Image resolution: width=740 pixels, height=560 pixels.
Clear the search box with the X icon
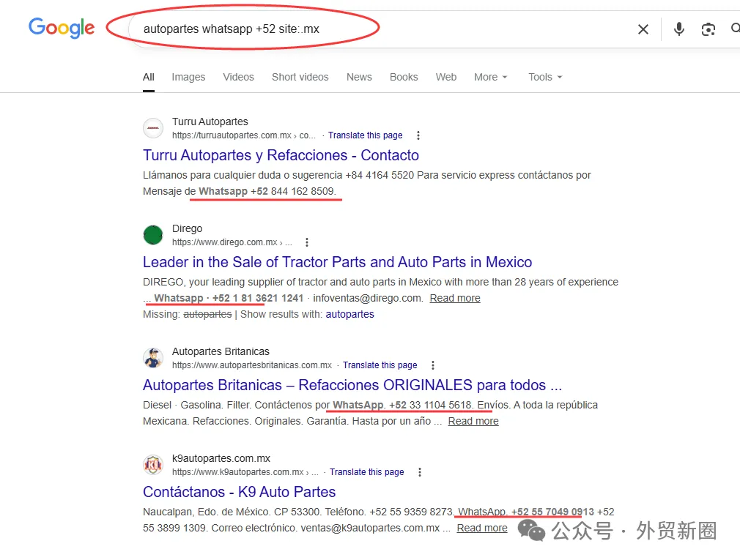[x=643, y=29]
